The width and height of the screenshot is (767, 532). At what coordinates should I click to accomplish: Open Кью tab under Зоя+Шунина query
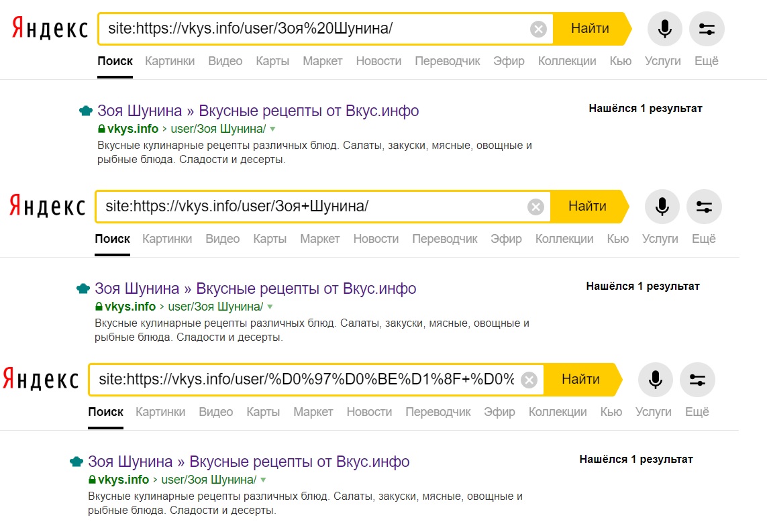[618, 239]
